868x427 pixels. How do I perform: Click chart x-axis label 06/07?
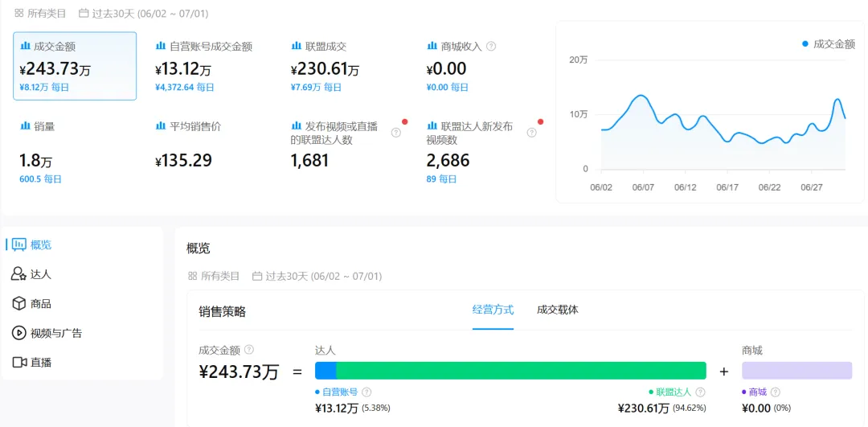pos(643,187)
